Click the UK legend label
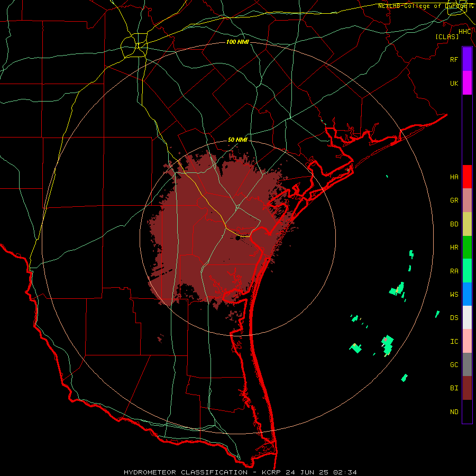 [x=454, y=83]
